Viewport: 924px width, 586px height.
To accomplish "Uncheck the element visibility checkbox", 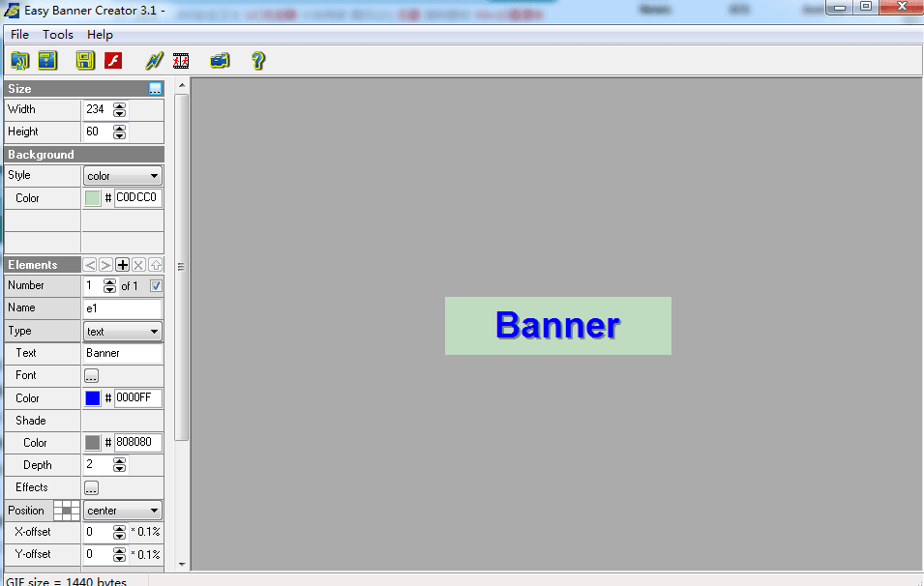I will click(x=157, y=285).
